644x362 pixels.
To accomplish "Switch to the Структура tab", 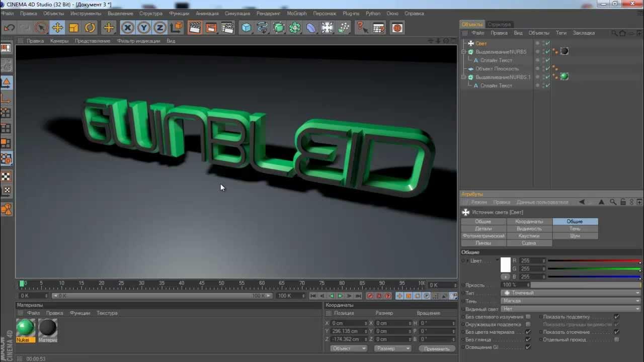I will (x=499, y=24).
